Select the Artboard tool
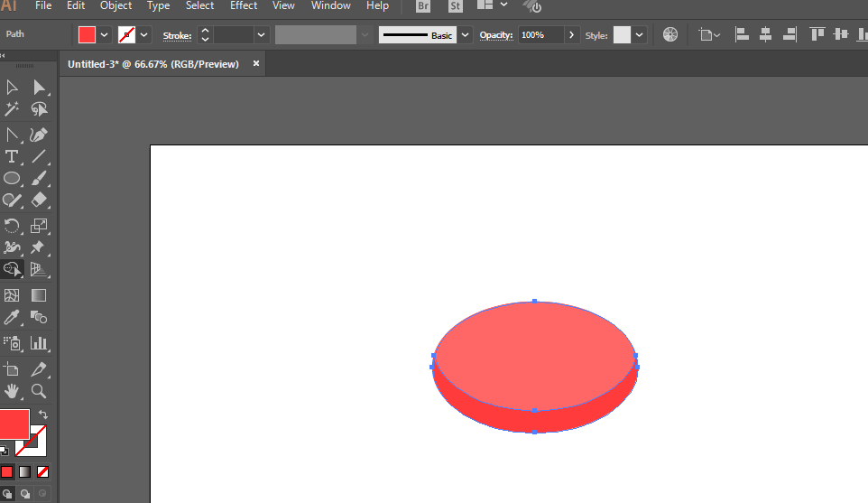Viewport: 868px width, 503px height. [x=12, y=369]
